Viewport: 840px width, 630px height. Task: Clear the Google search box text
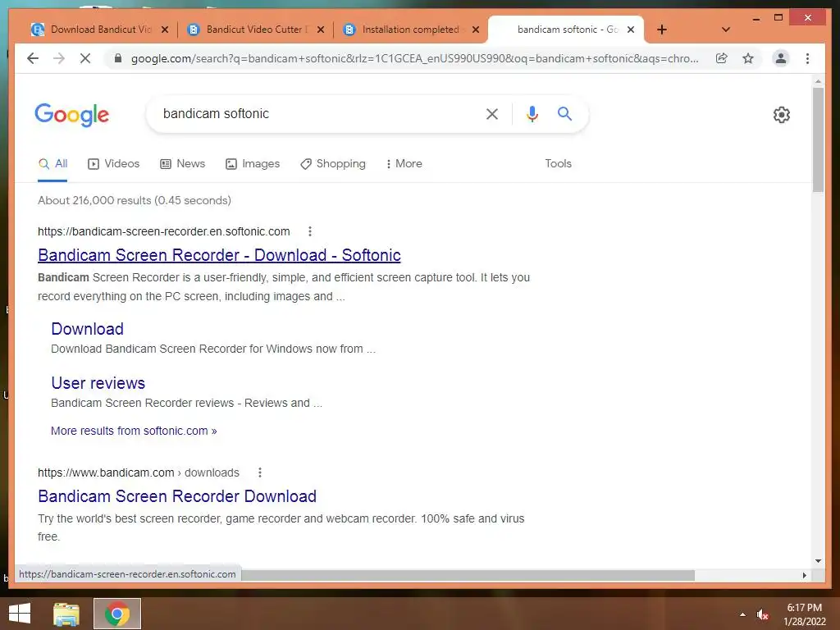click(492, 113)
